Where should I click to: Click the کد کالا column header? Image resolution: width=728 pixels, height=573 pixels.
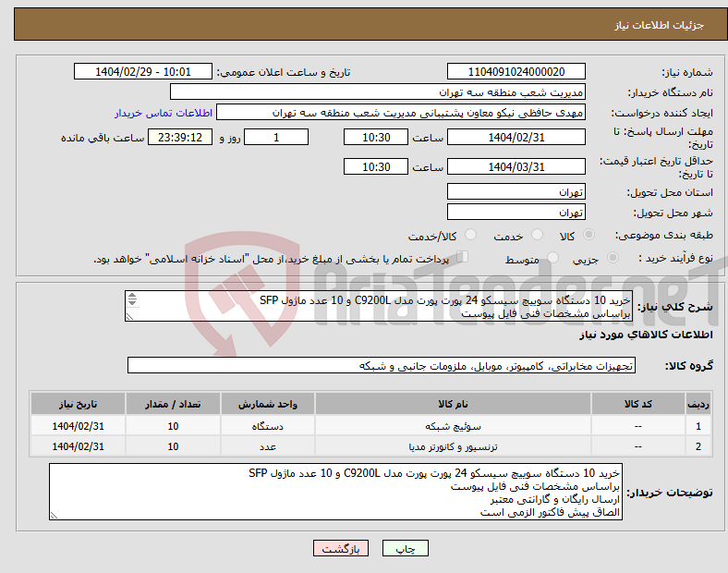(638, 404)
